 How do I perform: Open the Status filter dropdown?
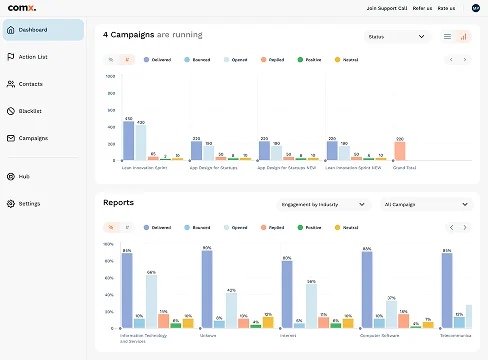click(397, 37)
